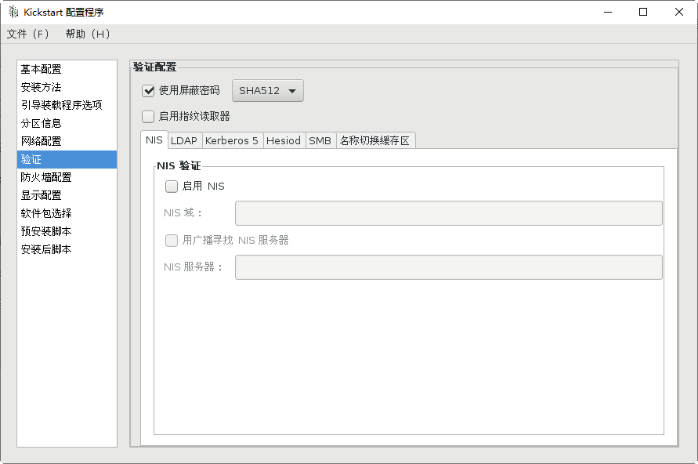Open the 文件 (F) menu
This screenshot has height=464, width=698.
28,34
